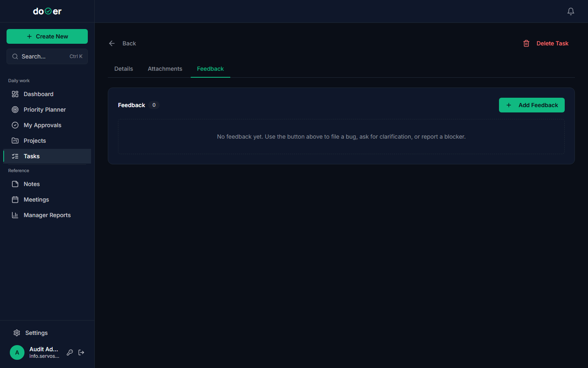The image size is (588, 368).
Task: Click the Add Feedback button
Action: click(x=532, y=105)
